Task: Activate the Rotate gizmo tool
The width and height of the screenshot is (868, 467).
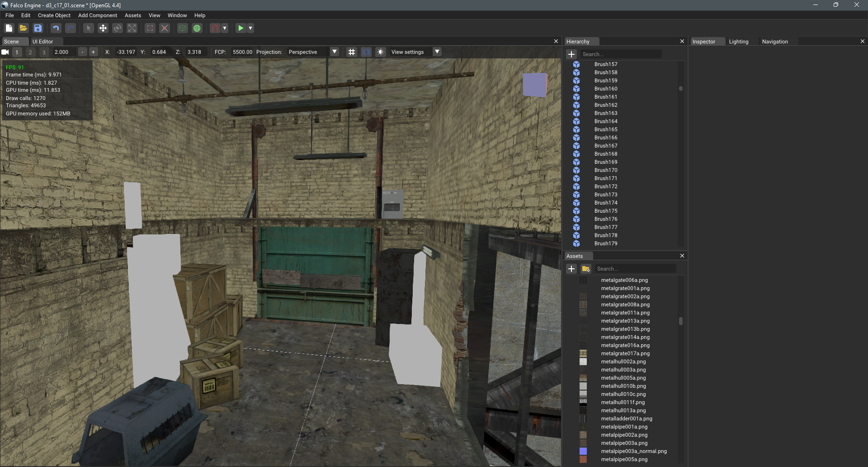Action: coord(118,28)
